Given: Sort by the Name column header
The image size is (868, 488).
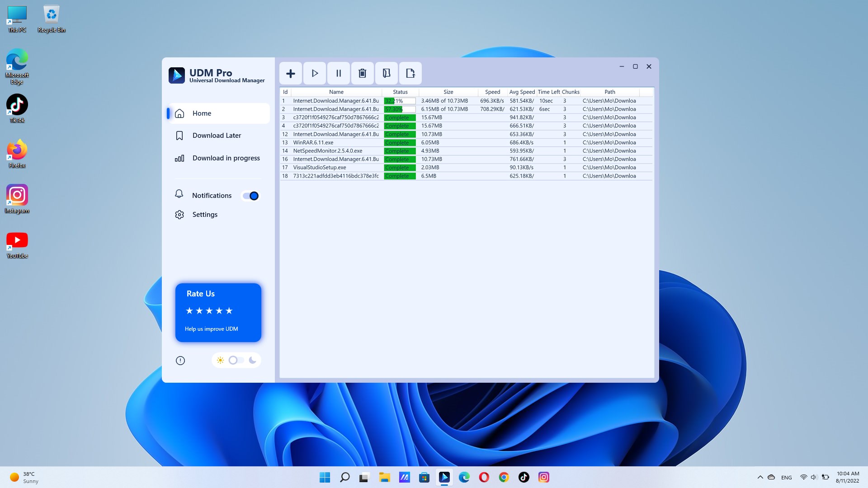Looking at the screenshot, I should click(x=336, y=92).
